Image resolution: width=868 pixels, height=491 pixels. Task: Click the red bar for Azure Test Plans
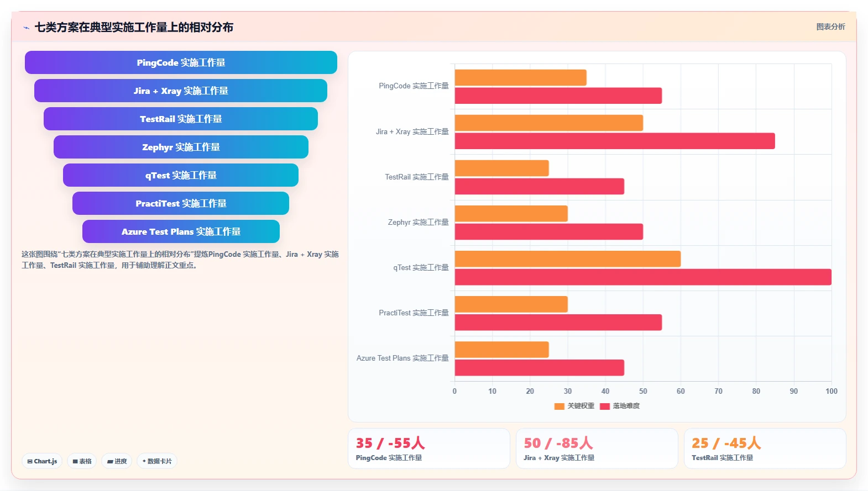pos(540,368)
